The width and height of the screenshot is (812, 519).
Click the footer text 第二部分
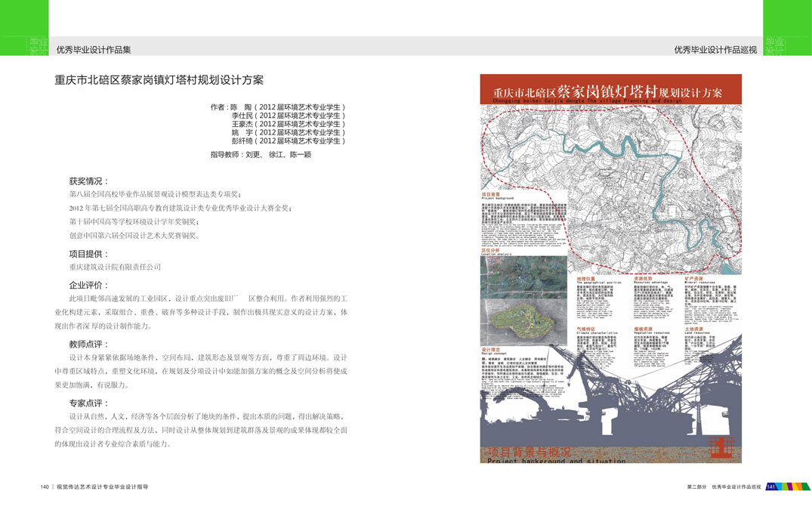pos(696,487)
